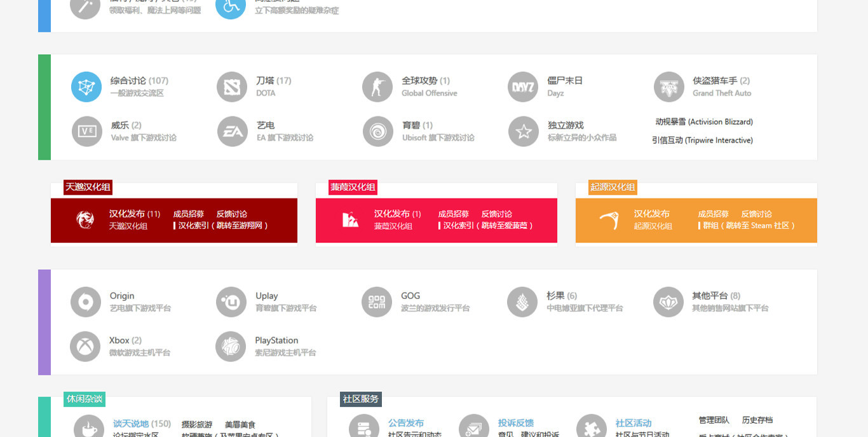Select the 休闲杂谈 section label

point(85,399)
